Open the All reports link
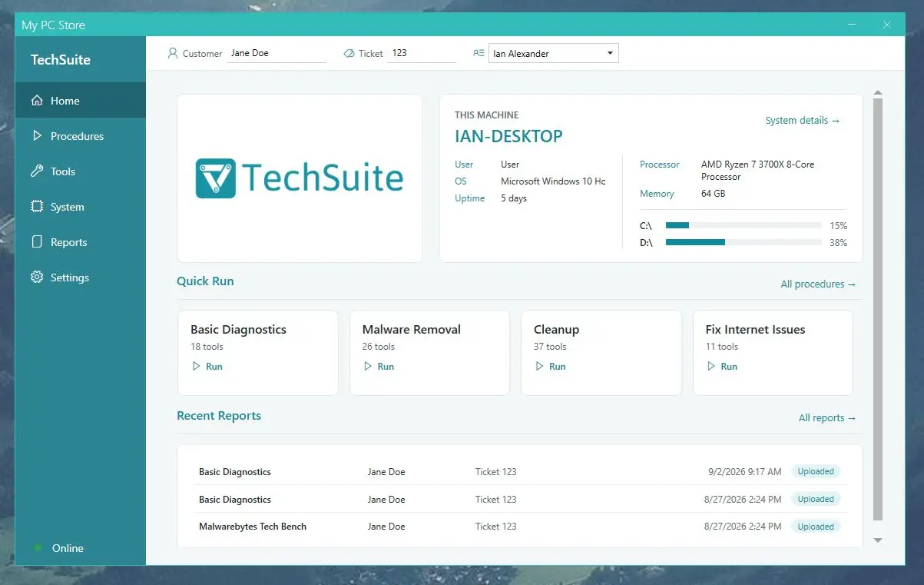 tap(827, 418)
